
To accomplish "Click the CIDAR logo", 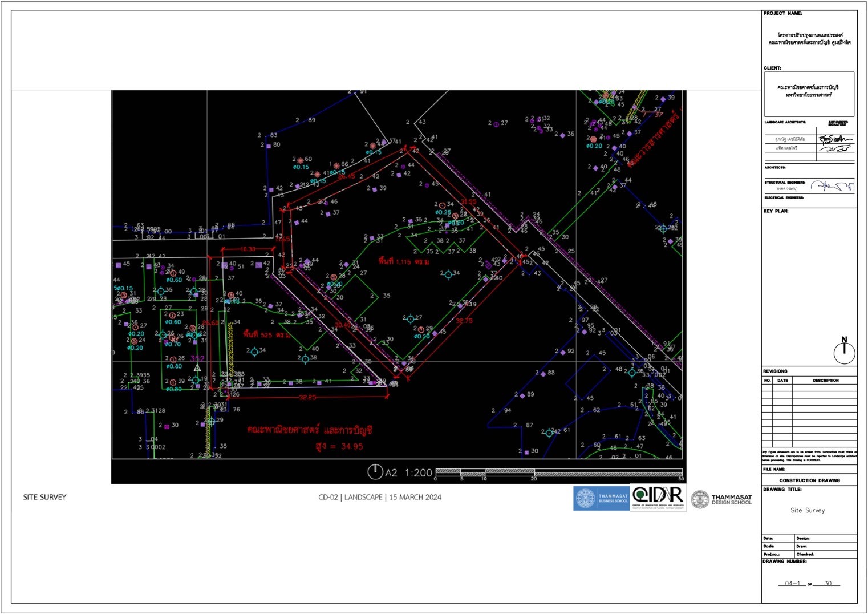I will pyautogui.click(x=658, y=498).
